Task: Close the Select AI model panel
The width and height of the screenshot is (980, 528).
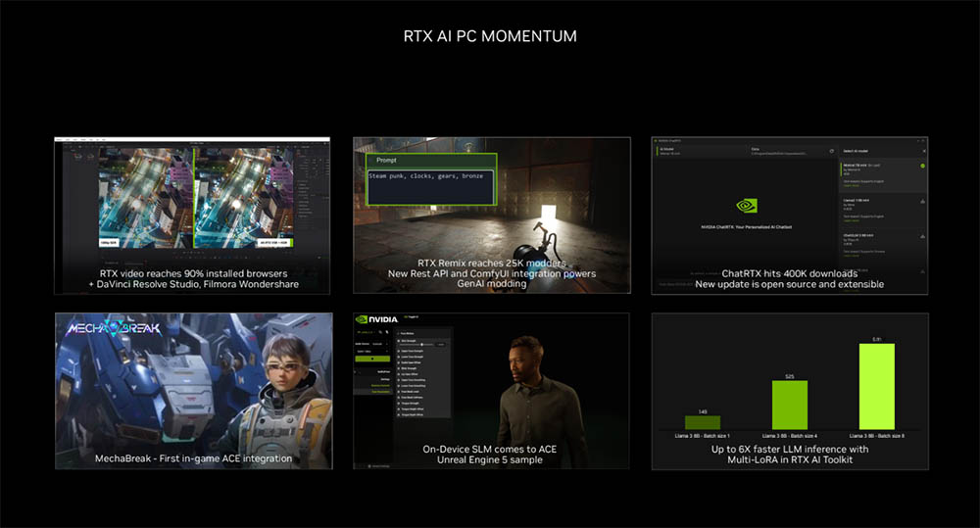Action: click(x=924, y=151)
